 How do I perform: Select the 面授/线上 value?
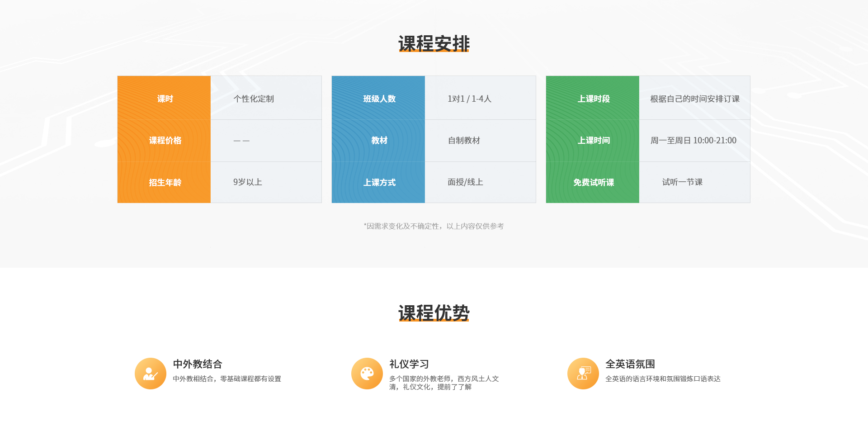coord(465,182)
